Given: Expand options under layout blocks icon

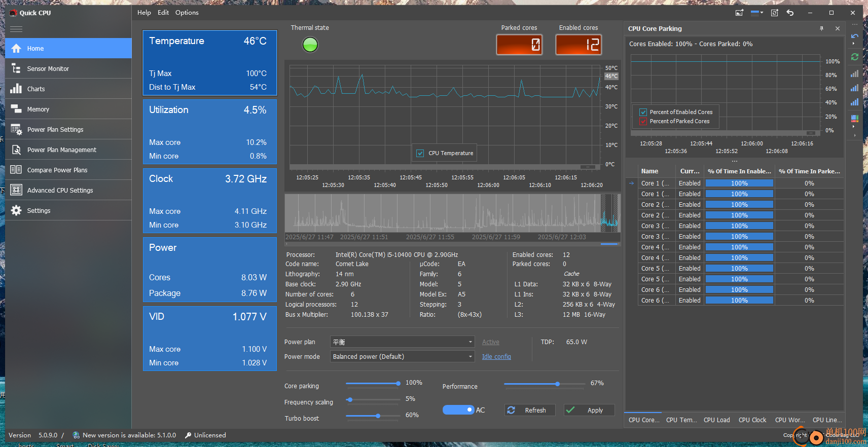Looking at the screenshot, I should click(854, 127).
